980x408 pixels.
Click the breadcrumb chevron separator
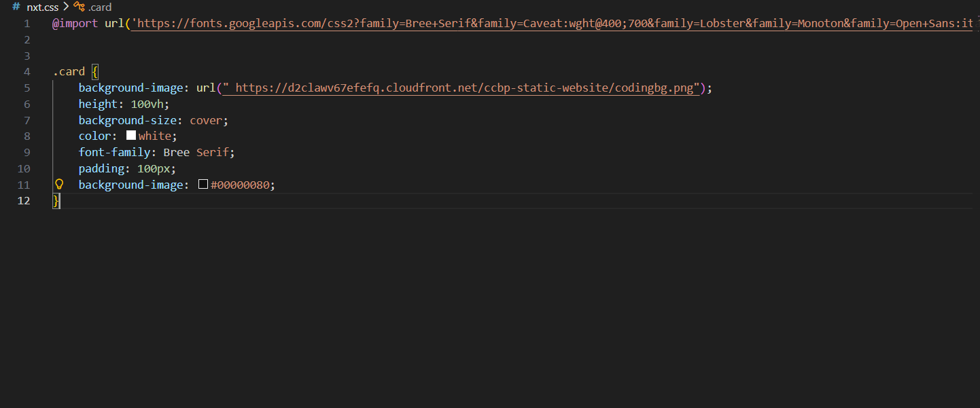(66, 7)
